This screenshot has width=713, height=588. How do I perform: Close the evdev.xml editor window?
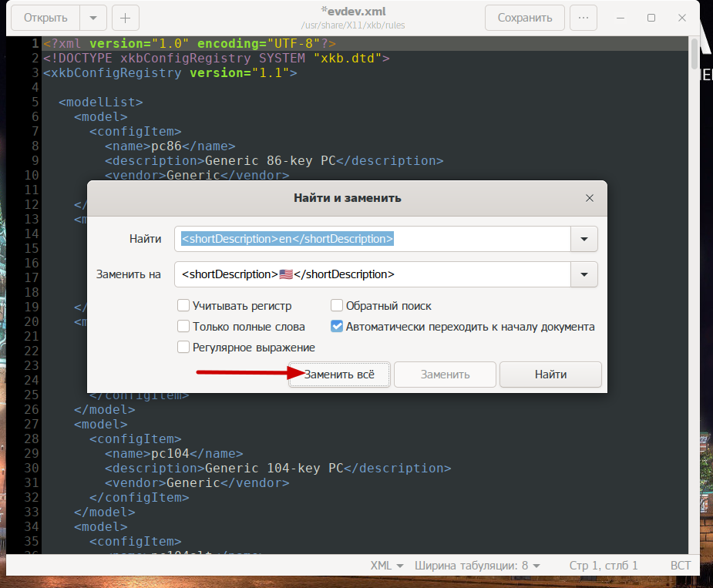(x=682, y=18)
